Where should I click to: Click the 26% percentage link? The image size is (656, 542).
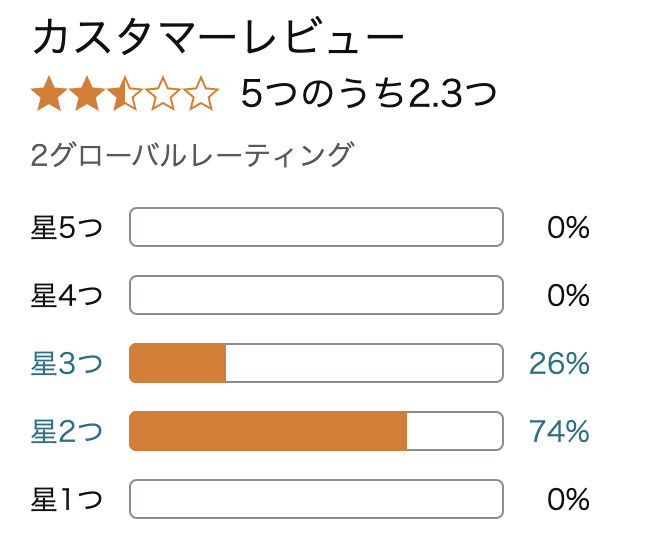tap(559, 363)
